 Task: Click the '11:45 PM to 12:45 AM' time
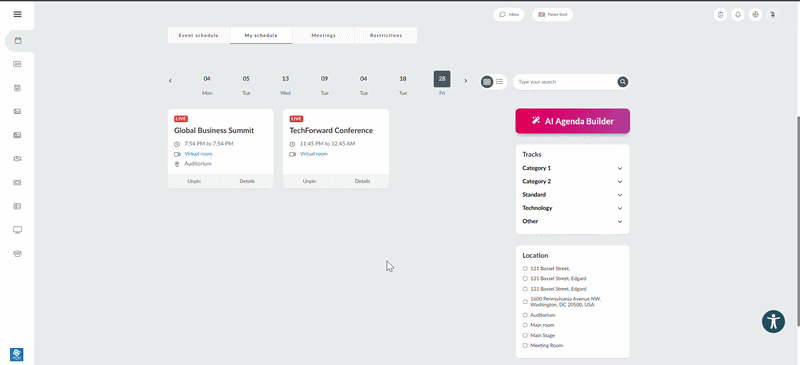328,144
